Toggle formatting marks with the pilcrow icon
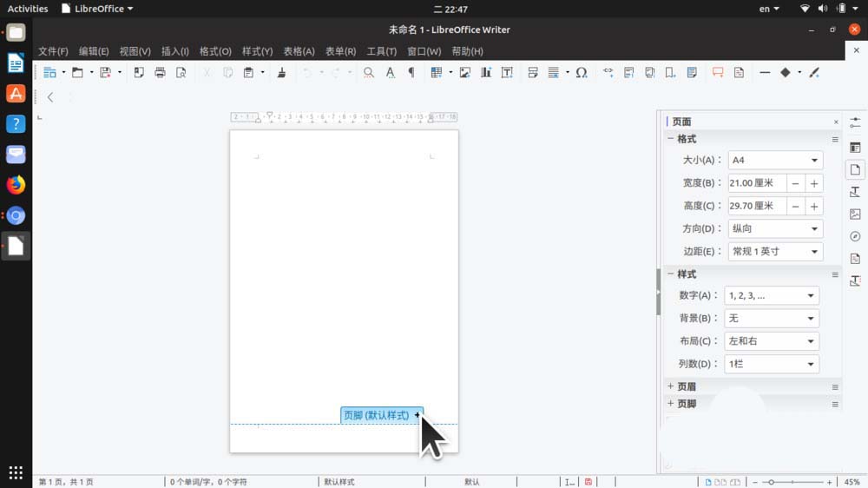Viewport: 868px width, 488px height. click(411, 73)
